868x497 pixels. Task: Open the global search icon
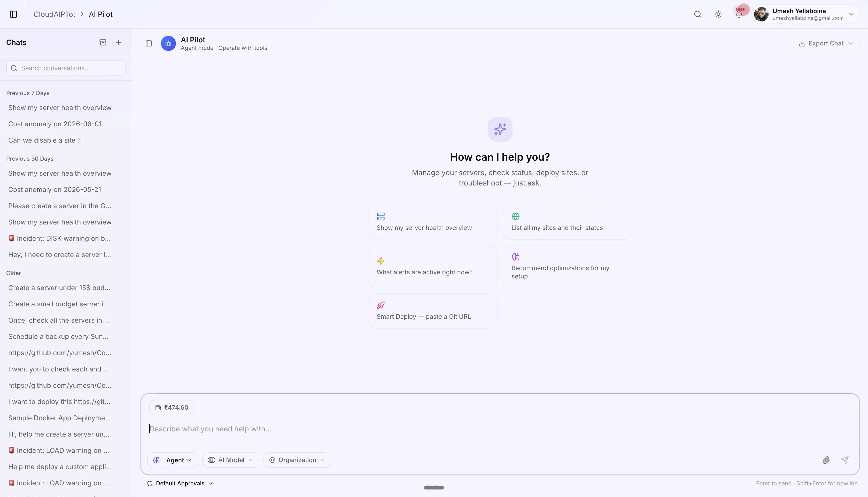(698, 14)
